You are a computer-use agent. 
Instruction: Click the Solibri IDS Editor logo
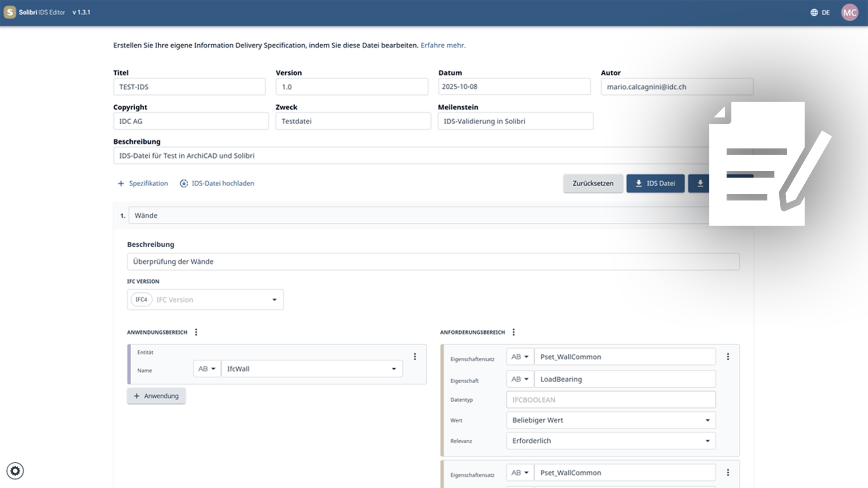pos(9,12)
